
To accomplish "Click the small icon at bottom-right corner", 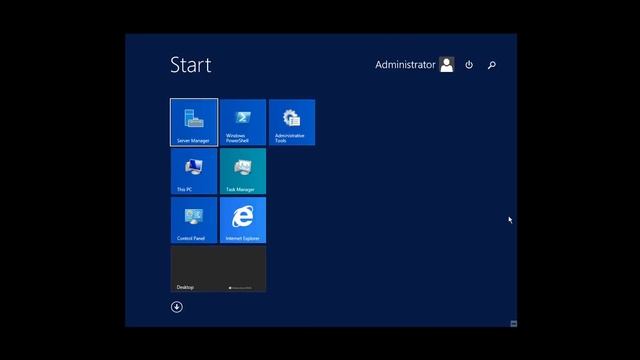I will [513, 324].
